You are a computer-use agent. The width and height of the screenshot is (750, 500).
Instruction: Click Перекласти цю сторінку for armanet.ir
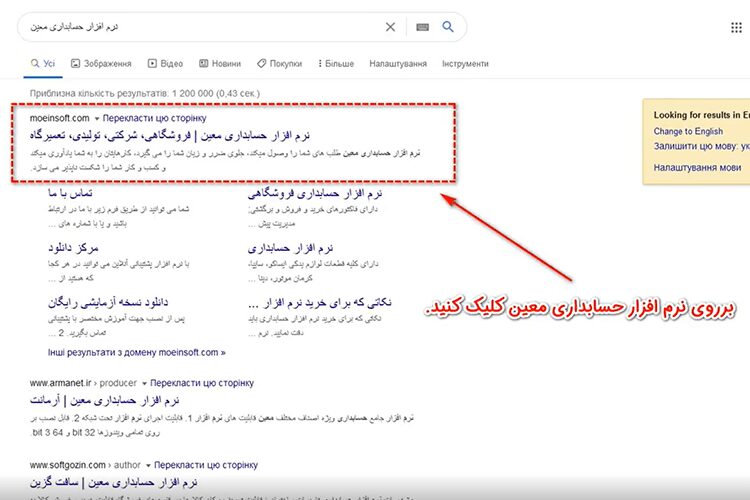202,383
